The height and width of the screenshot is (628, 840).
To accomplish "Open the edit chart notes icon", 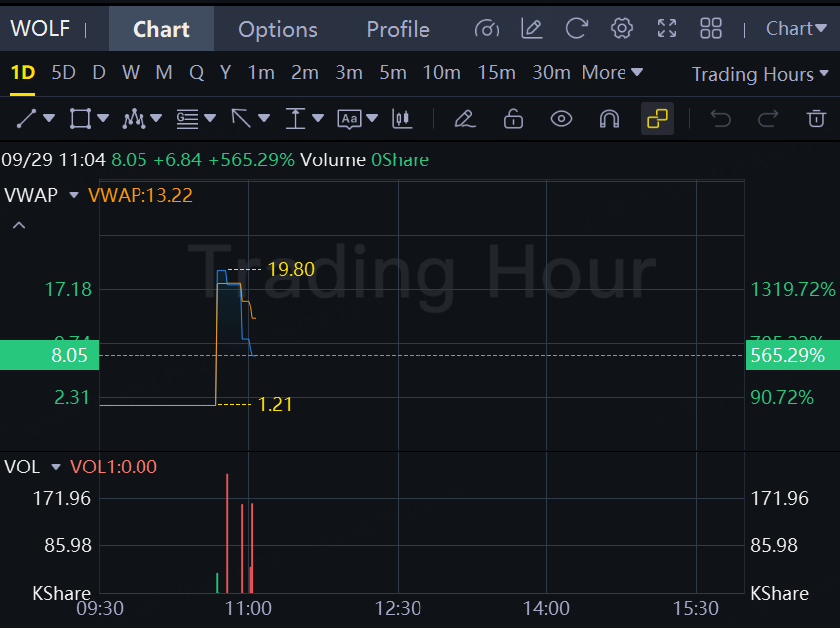I will point(532,28).
